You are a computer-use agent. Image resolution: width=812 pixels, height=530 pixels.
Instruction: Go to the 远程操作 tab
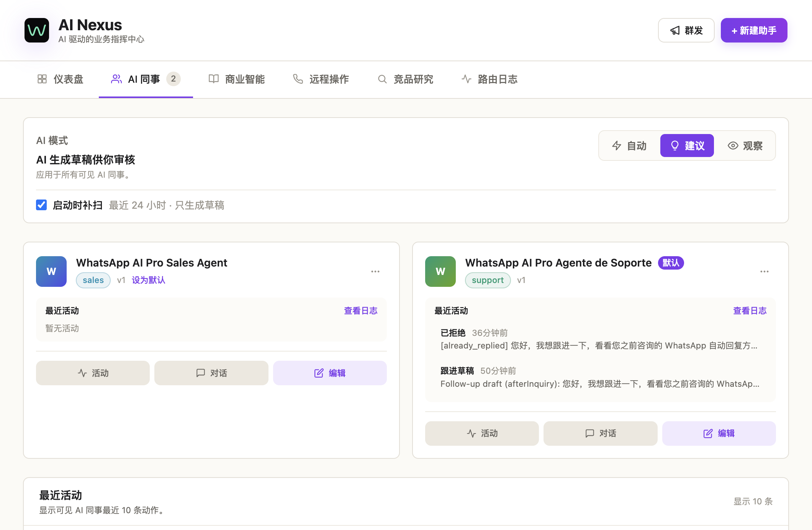click(321, 79)
